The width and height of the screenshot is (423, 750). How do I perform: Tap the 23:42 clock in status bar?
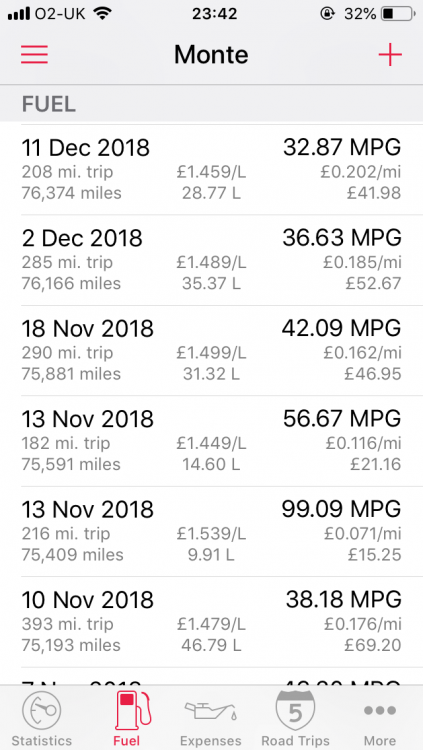[x=214, y=14]
